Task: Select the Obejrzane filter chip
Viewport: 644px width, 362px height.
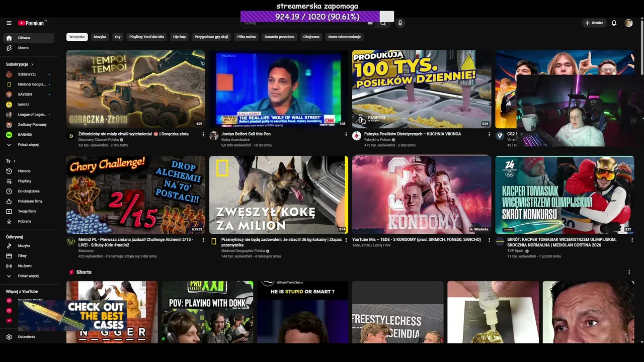Action: (x=311, y=37)
